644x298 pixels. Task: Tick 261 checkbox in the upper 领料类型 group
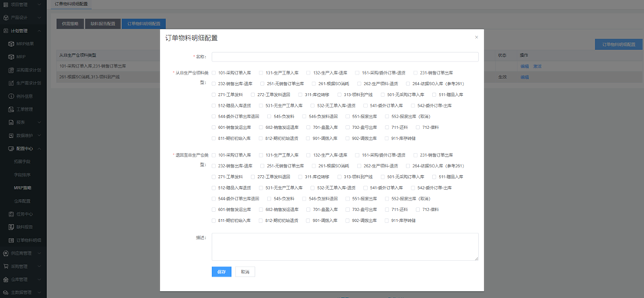click(314, 84)
